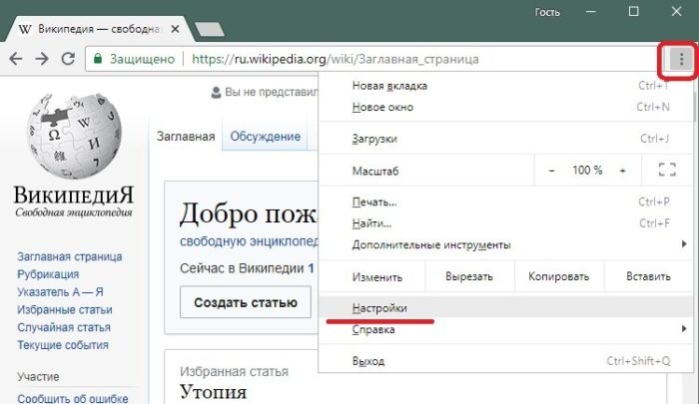Open Указатель А — Я sidebar link
This screenshot has width=699, height=404.
pyautogui.click(x=60, y=292)
